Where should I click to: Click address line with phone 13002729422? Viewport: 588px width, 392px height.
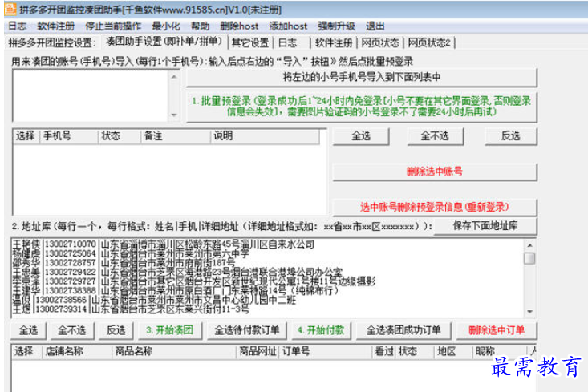[178, 272]
